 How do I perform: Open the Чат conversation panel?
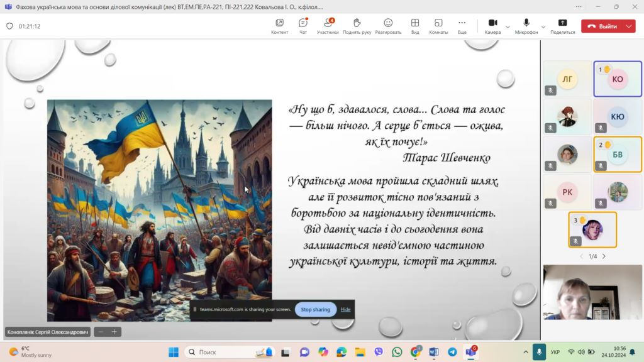pyautogui.click(x=303, y=26)
